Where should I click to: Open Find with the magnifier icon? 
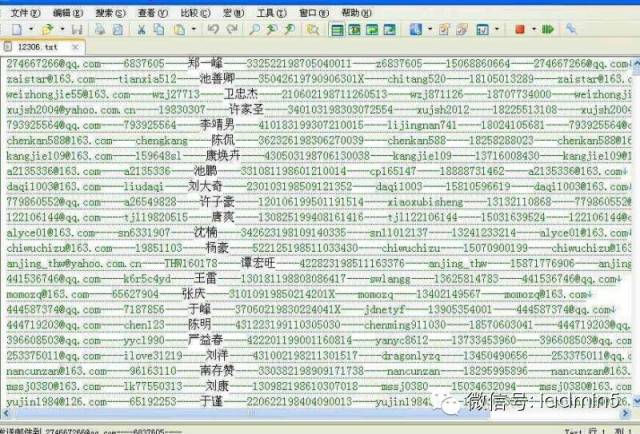[255, 29]
